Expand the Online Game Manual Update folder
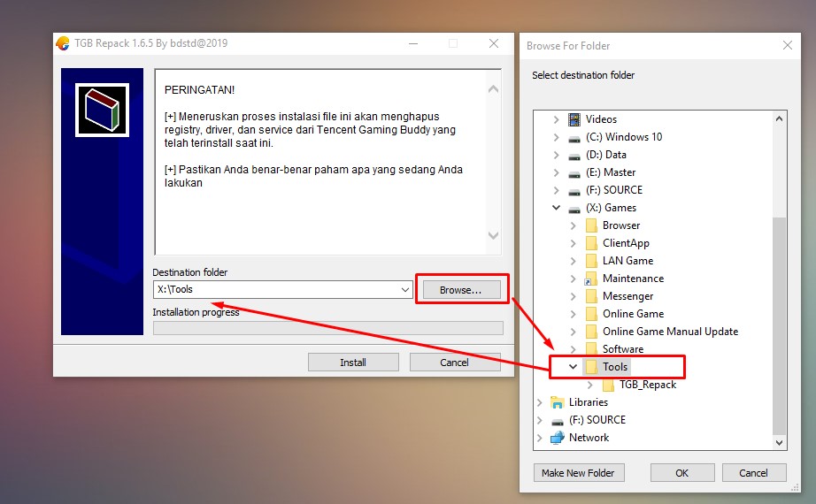 click(573, 332)
